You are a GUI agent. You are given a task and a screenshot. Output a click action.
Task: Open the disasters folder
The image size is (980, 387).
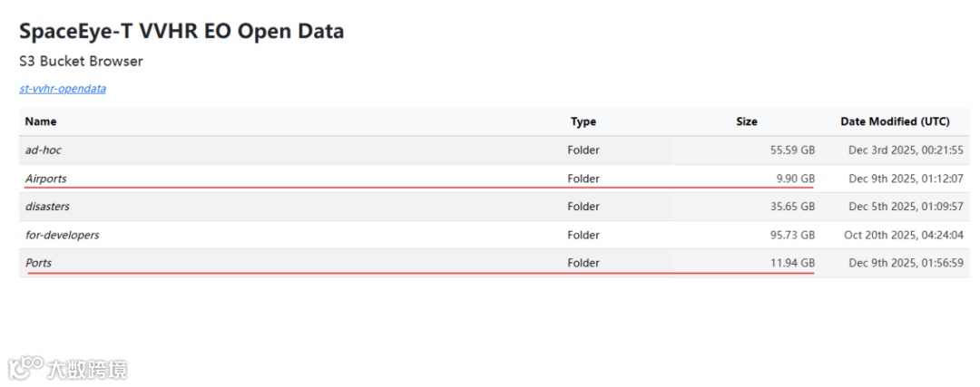click(47, 207)
